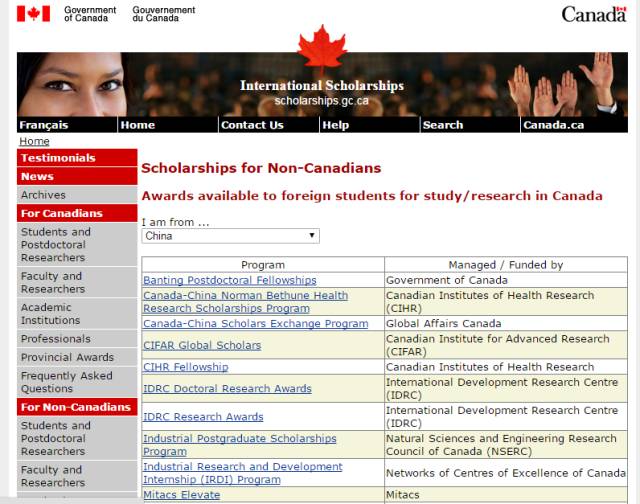Click the Canada wordmark logo
This screenshot has height=504, width=640.
click(594, 14)
